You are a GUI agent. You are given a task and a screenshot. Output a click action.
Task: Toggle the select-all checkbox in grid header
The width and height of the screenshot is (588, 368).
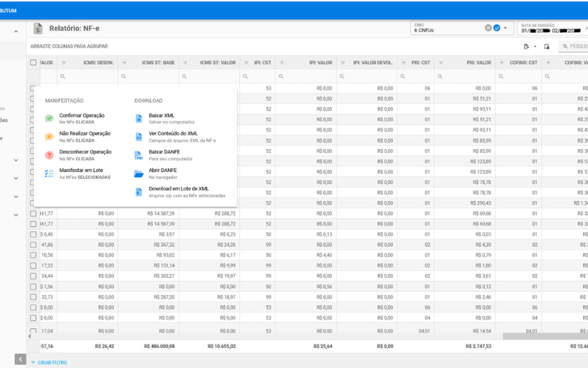coord(33,63)
